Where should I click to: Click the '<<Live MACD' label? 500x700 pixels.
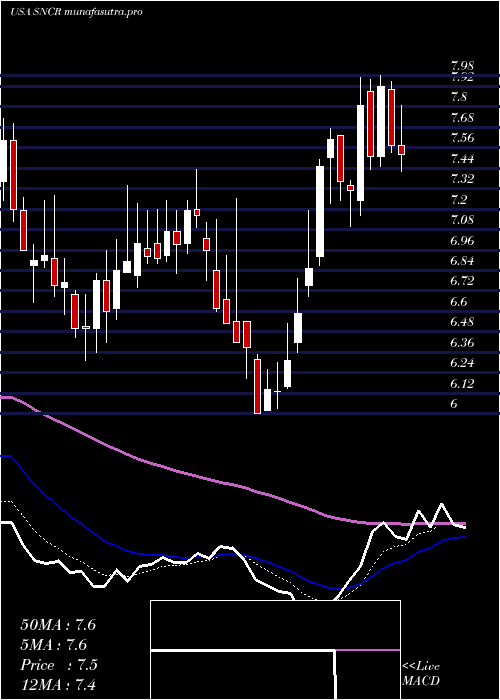tap(421, 674)
